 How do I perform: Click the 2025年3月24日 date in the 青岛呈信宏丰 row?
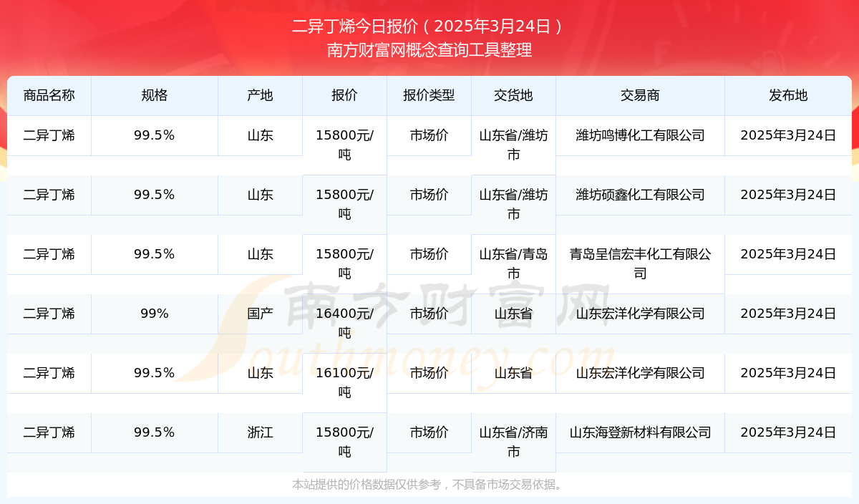click(788, 254)
